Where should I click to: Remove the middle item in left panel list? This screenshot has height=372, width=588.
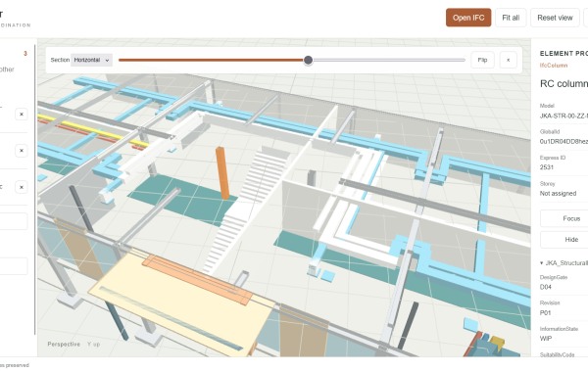pos(22,151)
